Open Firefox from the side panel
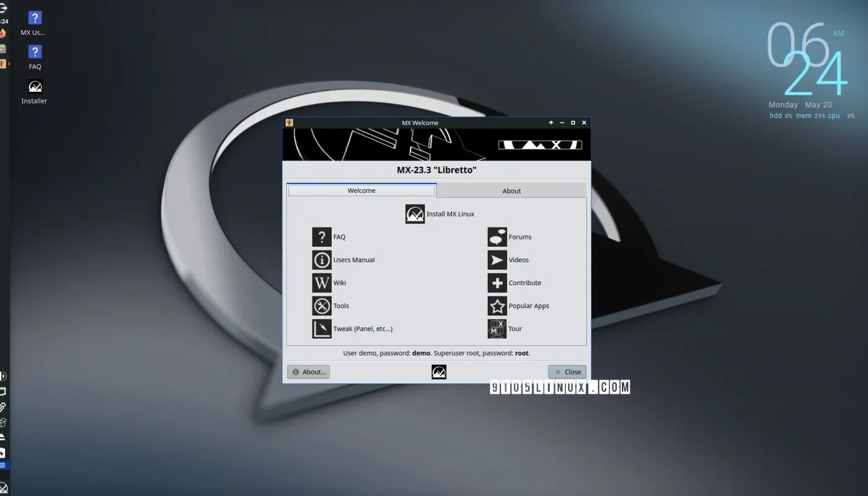868x496 pixels. (x=3, y=33)
